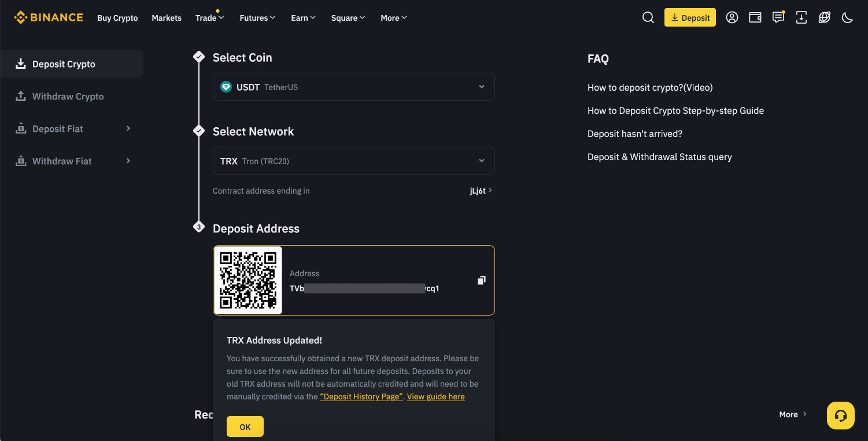Click the Withdraw Fiat sidebar icon

coord(21,161)
